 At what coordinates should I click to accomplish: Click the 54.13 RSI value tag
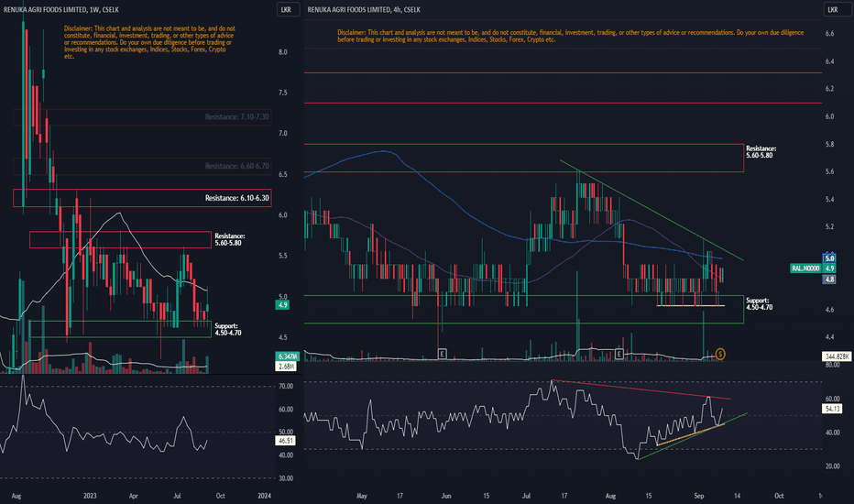click(x=833, y=409)
